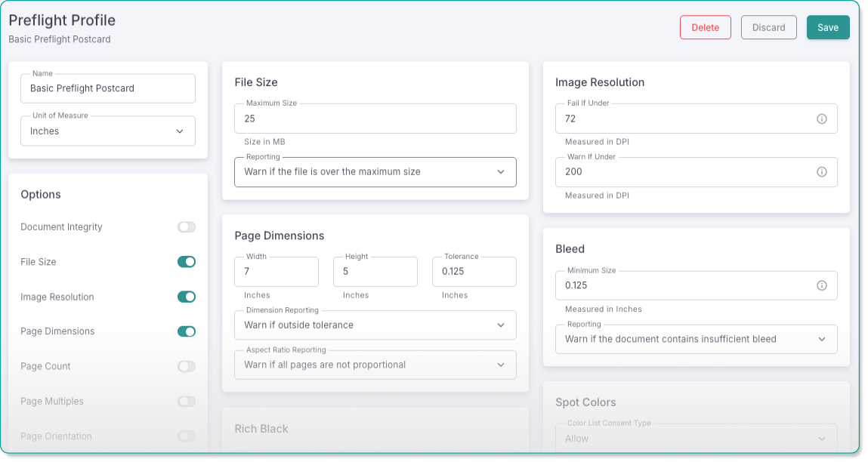This screenshot has width=868, height=462.
Task: Click the profile Name input field
Action: (108, 88)
